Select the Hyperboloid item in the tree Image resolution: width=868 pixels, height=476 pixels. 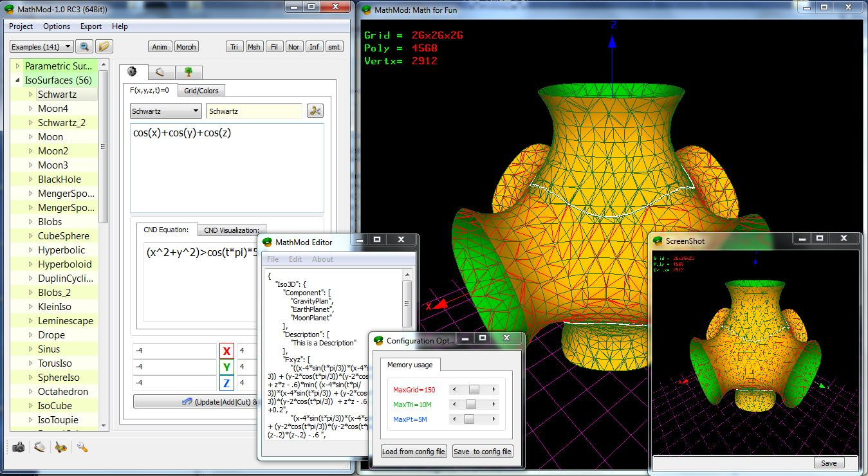coord(64,264)
